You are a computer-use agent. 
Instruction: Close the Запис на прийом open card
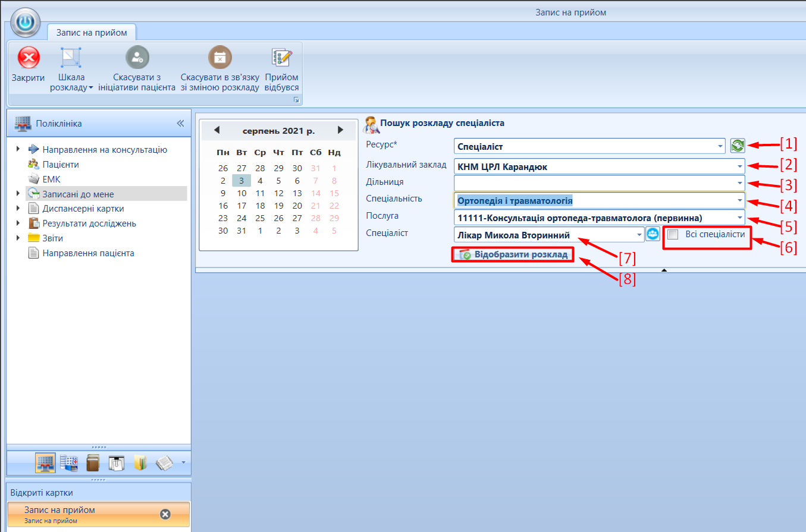click(x=165, y=514)
